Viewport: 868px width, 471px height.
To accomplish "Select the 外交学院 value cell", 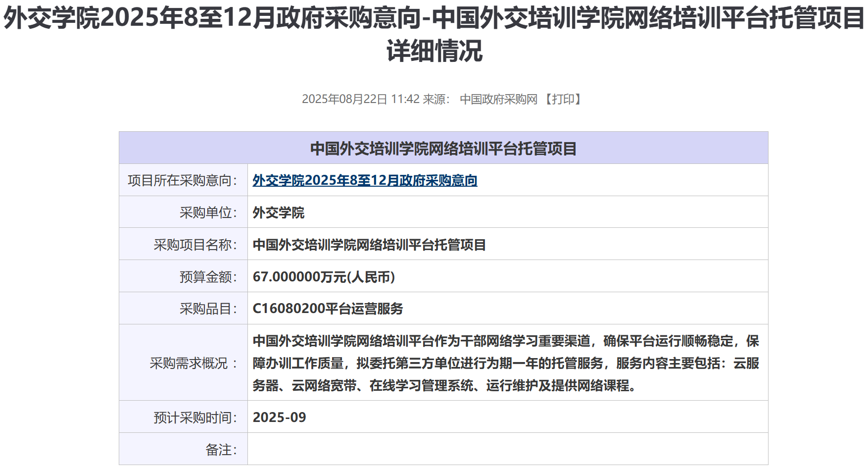I will point(279,212).
